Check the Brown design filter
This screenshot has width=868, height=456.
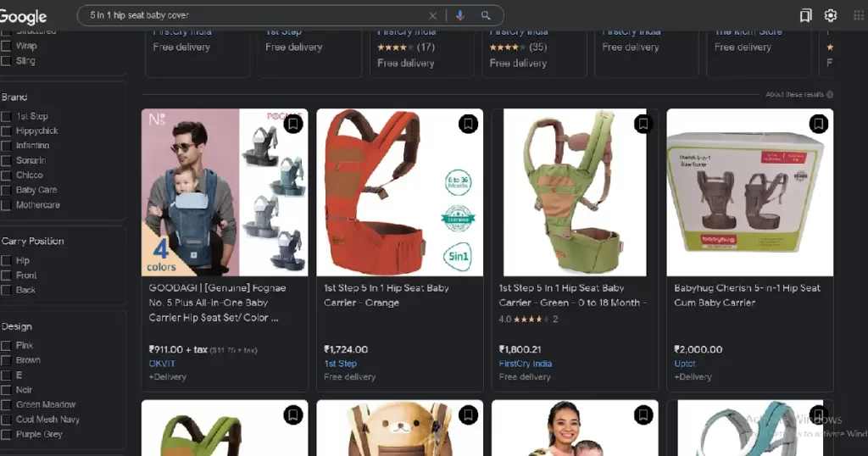(6, 360)
